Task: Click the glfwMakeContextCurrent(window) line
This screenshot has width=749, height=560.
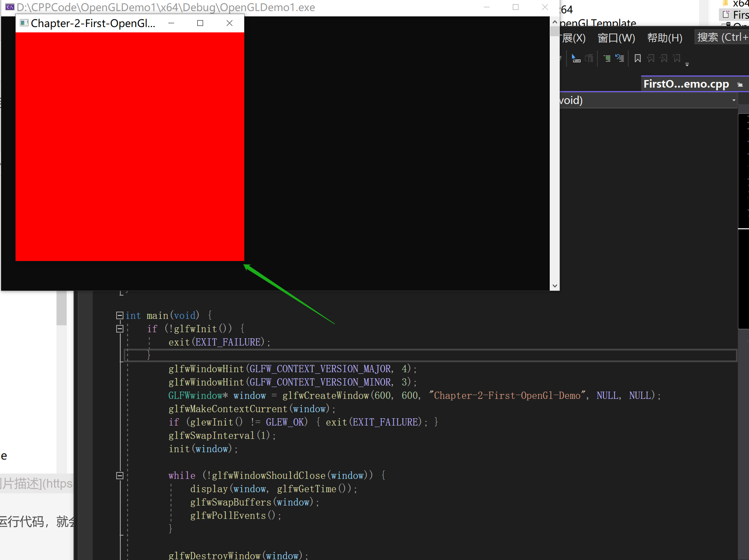Action: point(252,409)
